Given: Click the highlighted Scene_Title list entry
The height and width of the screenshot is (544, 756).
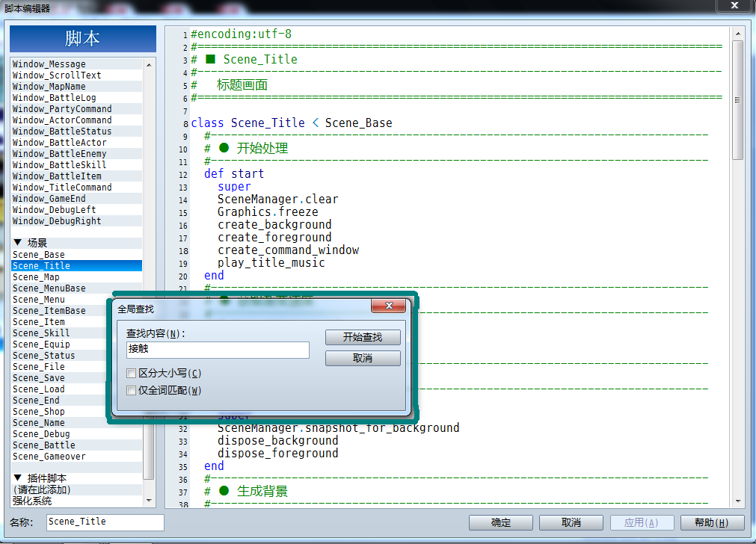Looking at the screenshot, I should 77,266.
